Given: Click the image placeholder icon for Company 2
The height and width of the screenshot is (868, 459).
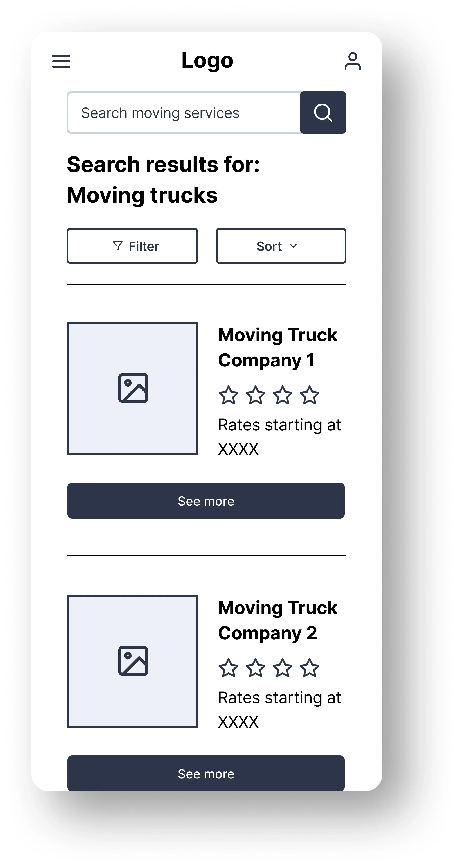Looking at the screenshot, I should point(133,661).
